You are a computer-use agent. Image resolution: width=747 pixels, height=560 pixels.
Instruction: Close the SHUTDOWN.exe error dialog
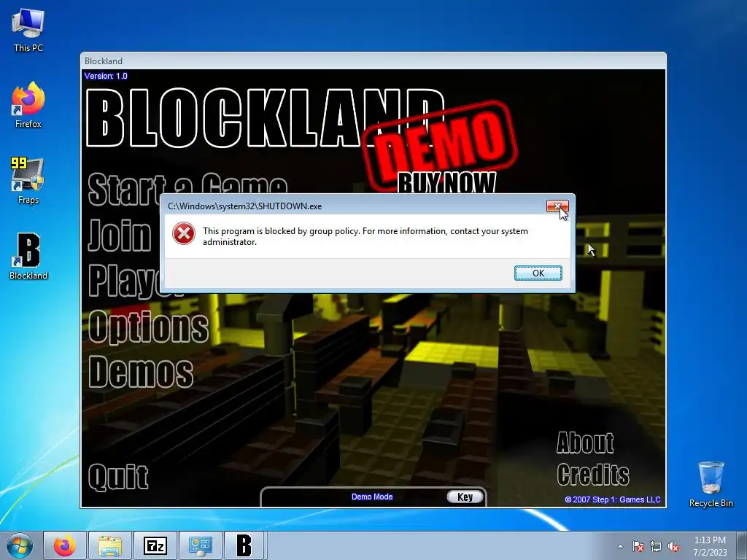(x=557, y=206)
